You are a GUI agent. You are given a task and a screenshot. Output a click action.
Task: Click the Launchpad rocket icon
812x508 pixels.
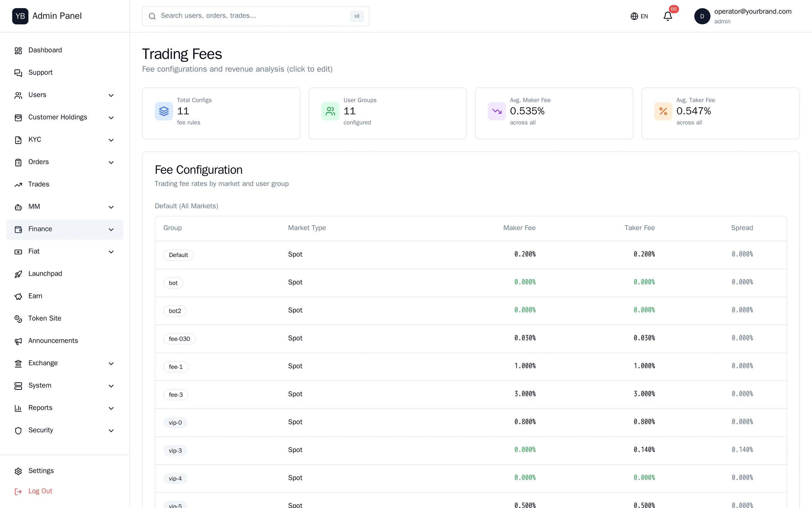tap(18, 274)
